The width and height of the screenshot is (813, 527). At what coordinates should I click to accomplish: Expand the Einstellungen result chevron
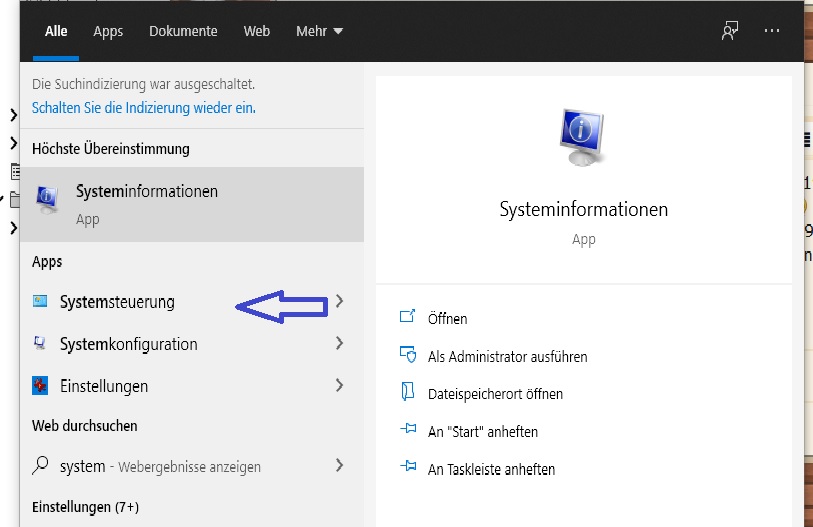click(x=340, y=385)
